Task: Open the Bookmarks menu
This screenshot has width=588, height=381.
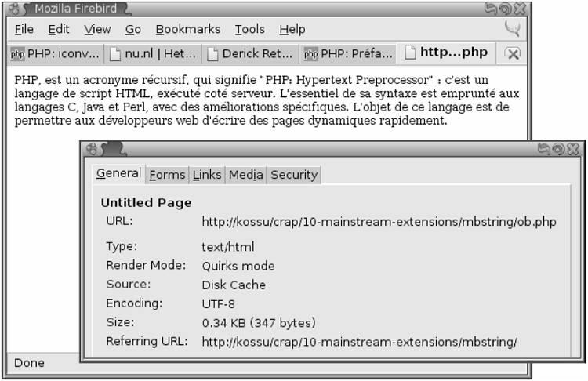Action: coord(188,29)
